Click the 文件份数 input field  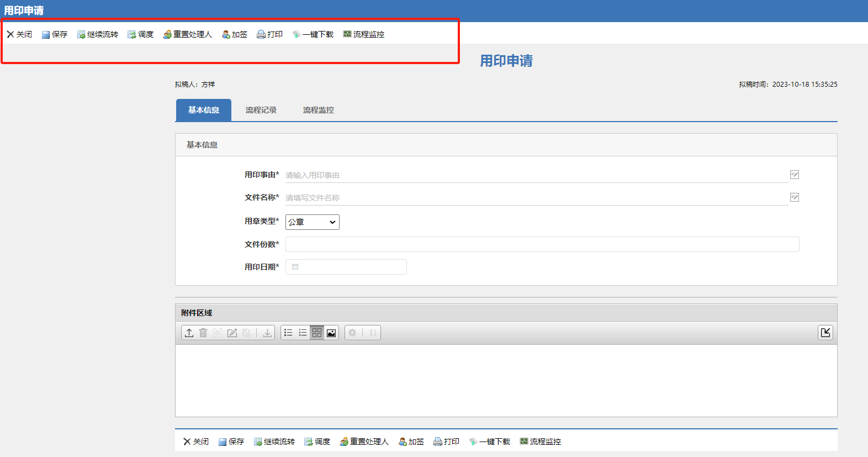tap(542, 244)
